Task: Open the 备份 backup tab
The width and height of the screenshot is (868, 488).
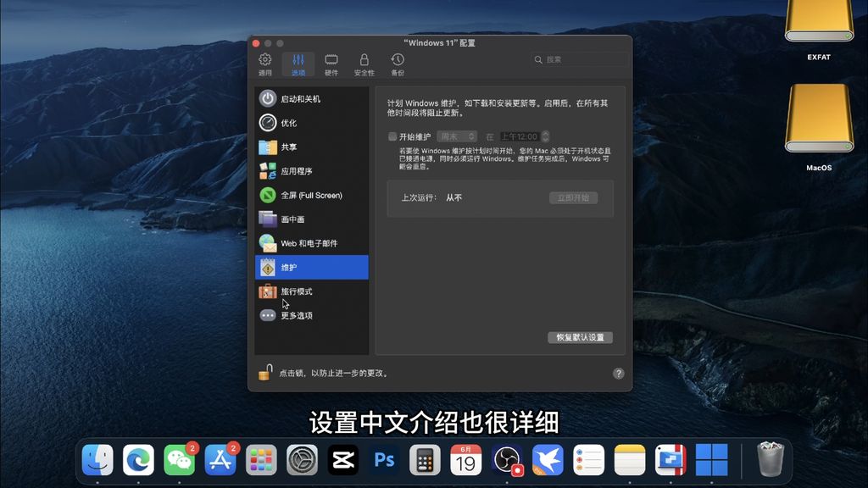Action: (x=398, y=64)
